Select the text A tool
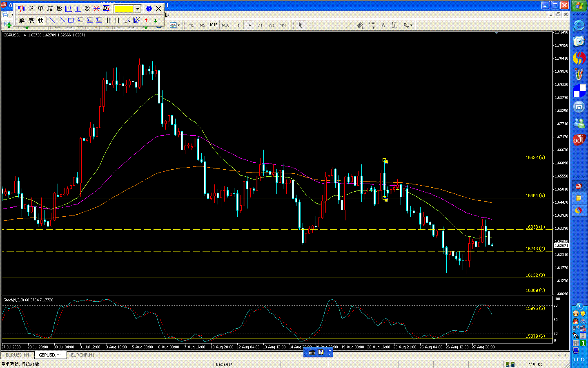The width and height of the screenshot is (588, 368). pos(383,25)
